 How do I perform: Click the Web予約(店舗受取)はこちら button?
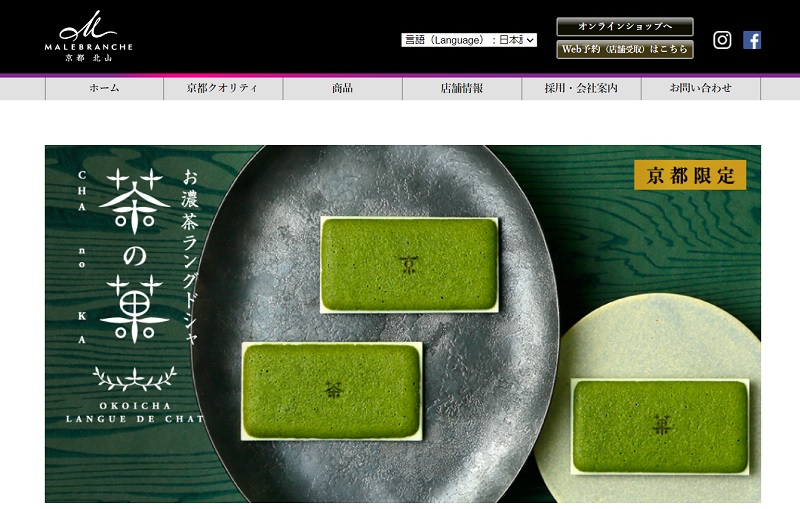click(x=625, y=49)
